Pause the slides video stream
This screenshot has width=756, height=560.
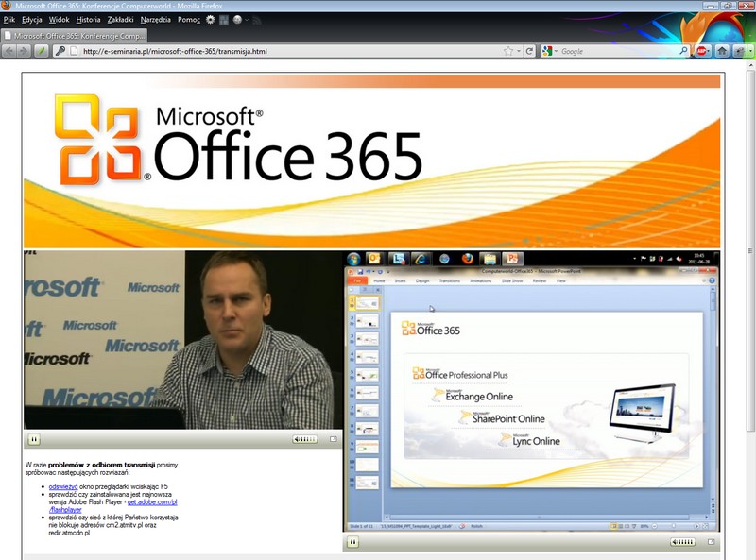[x=352, y=542]
